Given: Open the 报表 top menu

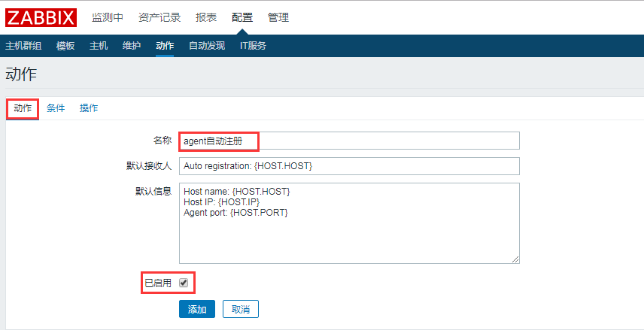Looking at the screenshot, I should (x=206, y=17).
